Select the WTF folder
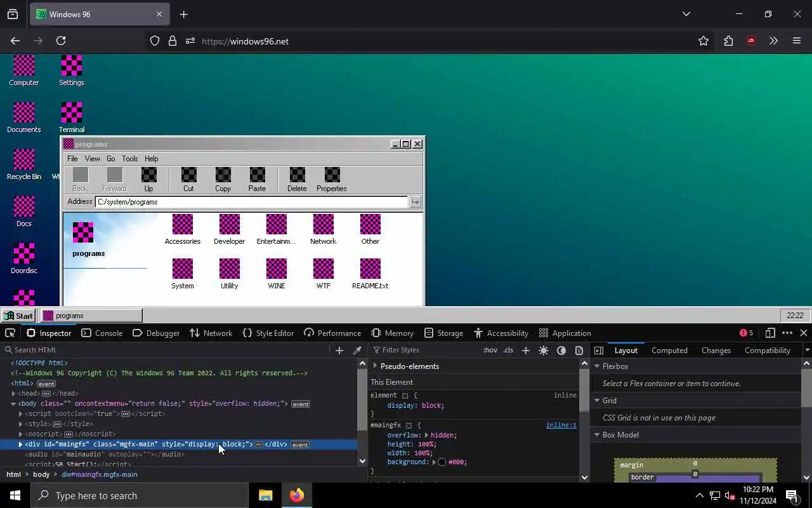812x508 pixels. [x=324, y=274]
